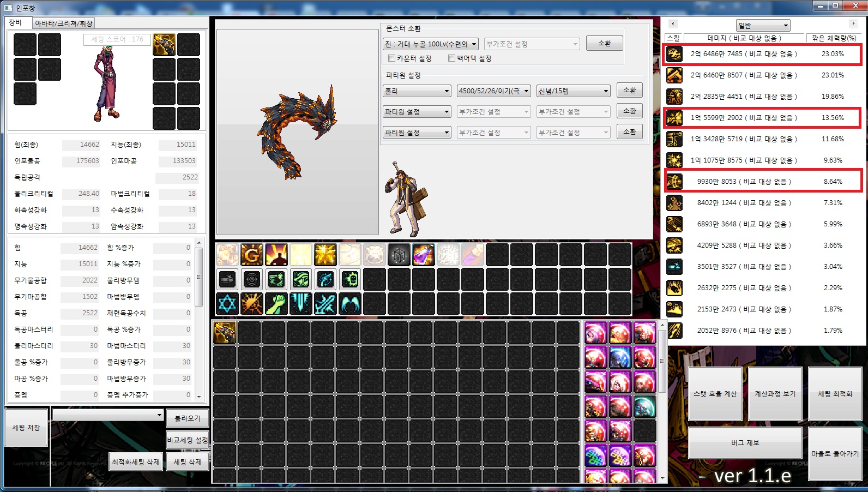Viewport: 868px width, 492px height.
Task: Click the stats panel scroll down arrow
Action: click(x=199, y=397)
